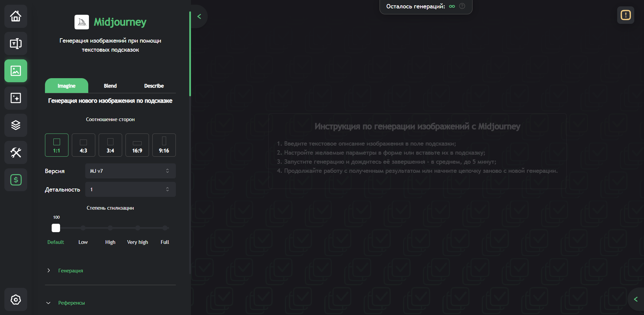This screenshot has width=644, height=315.
Task: Set stylization slider to Very high
Action: pyautogui.click(x=138, y=228)
